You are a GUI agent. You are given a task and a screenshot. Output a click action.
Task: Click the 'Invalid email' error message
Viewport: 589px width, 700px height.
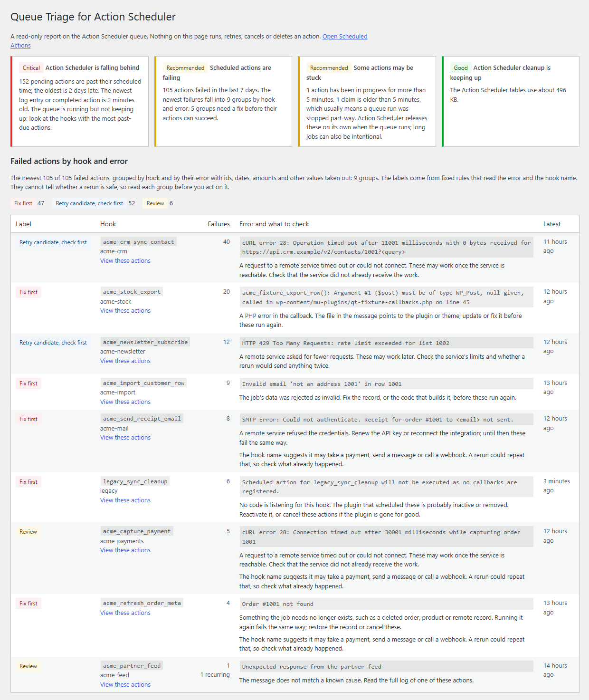pyautogui.click(x=386, y=384)
